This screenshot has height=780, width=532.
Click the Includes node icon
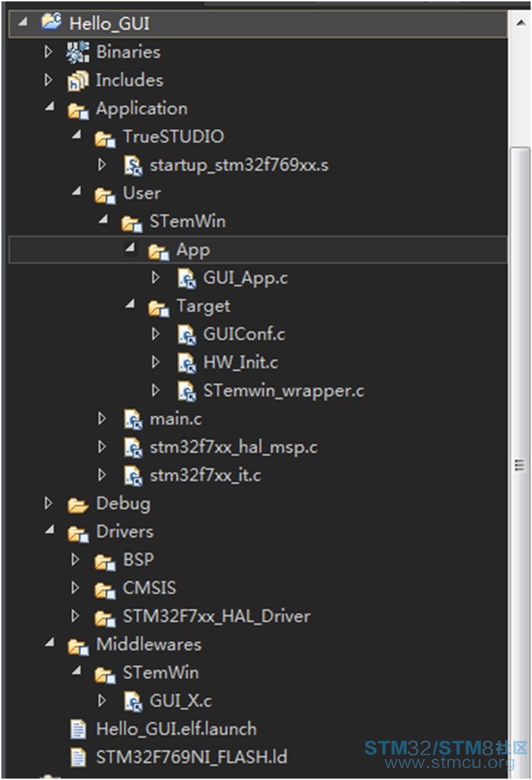point(78,80)
